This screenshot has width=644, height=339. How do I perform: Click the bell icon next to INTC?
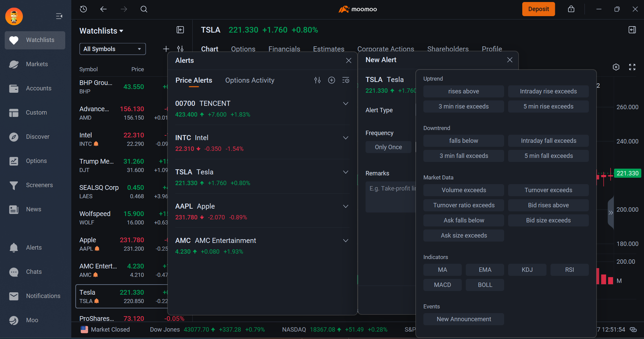96,144
